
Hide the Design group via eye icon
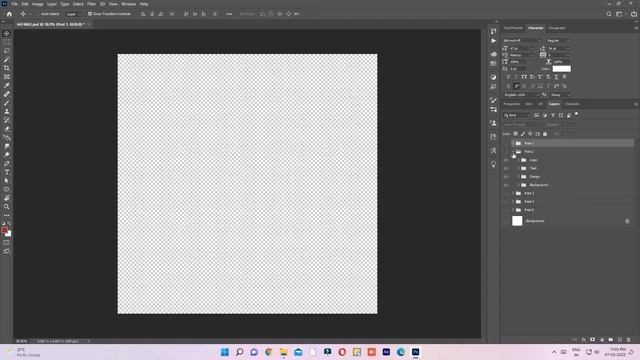[506, 177]
